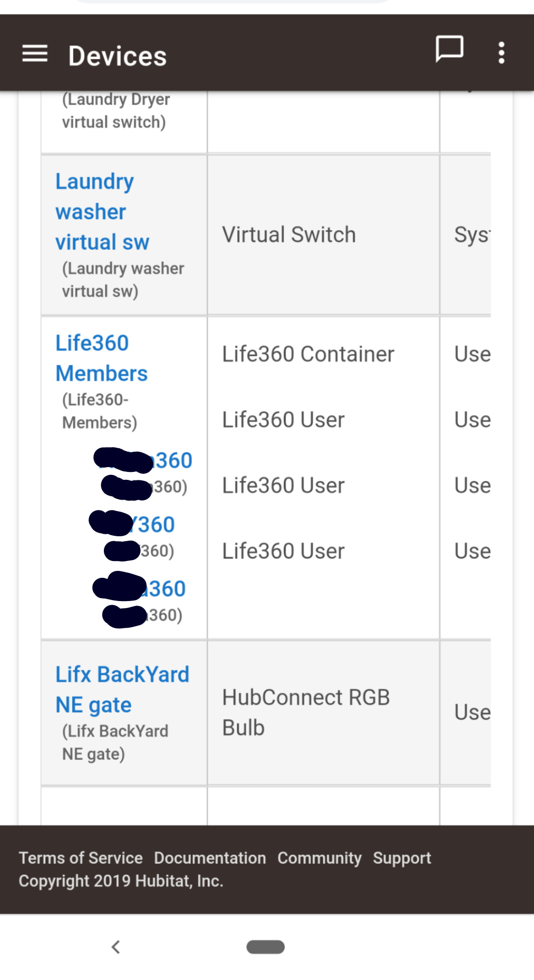This screenshot has width=534, height=980.
Task: Click Copyright 2019 Hubitat footer text
Action: 121,881
